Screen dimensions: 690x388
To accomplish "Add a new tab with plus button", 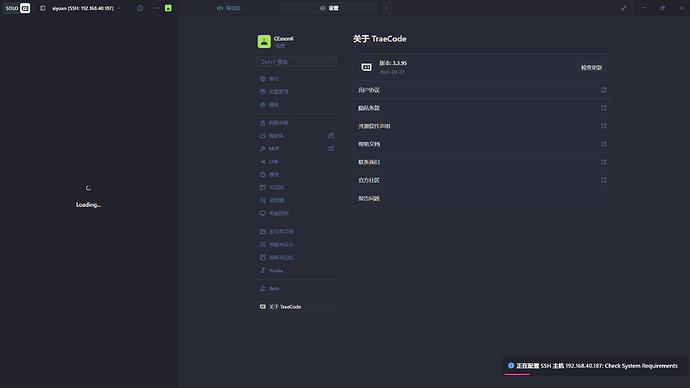I will point(386,8).
